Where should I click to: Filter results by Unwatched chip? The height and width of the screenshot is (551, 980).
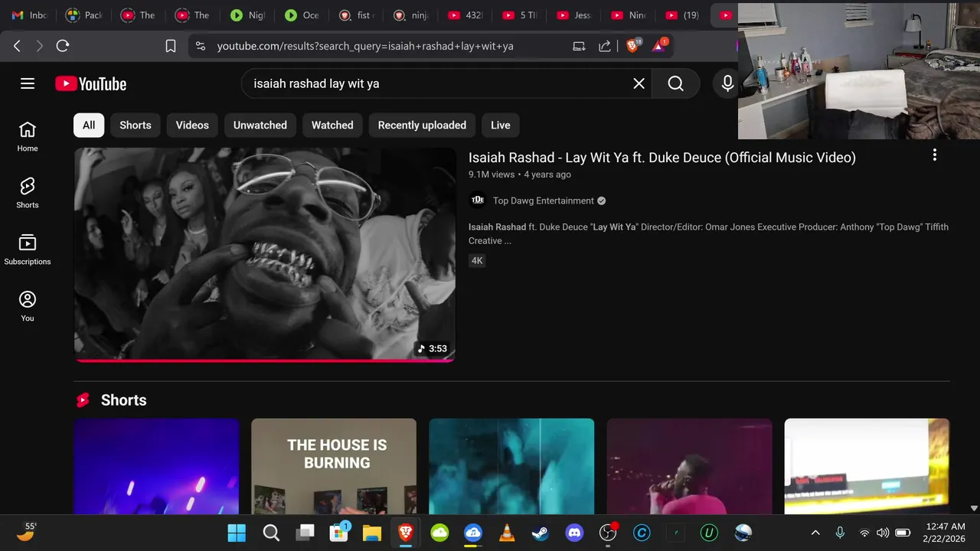coord(260,126)
